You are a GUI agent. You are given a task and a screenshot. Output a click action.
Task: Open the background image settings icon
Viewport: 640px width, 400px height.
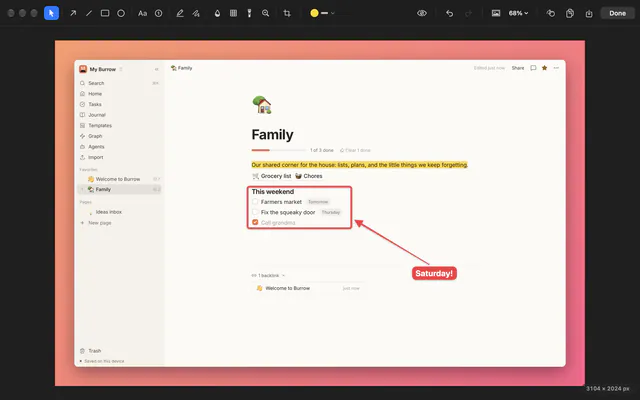click(496, 13)
